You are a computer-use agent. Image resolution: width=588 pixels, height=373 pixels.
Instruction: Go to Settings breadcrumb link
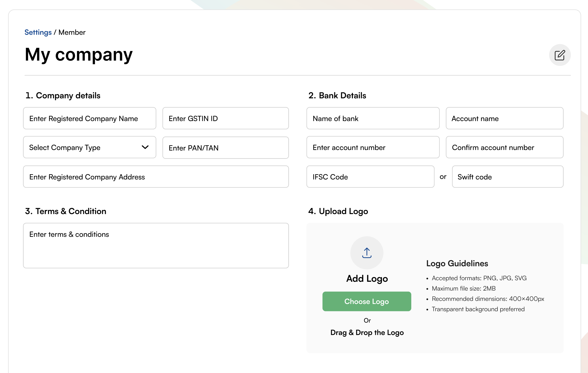tap(38, 32)
